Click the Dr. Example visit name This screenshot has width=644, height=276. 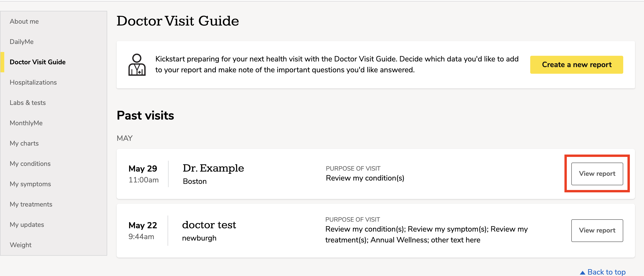click(213, 168)
